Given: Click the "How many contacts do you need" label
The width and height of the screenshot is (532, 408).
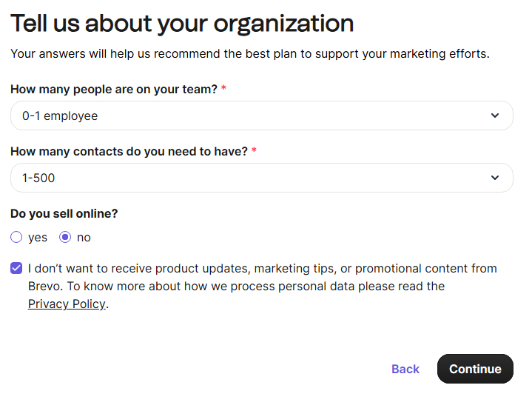Looking at the screenshot, I should pos(129,151).
